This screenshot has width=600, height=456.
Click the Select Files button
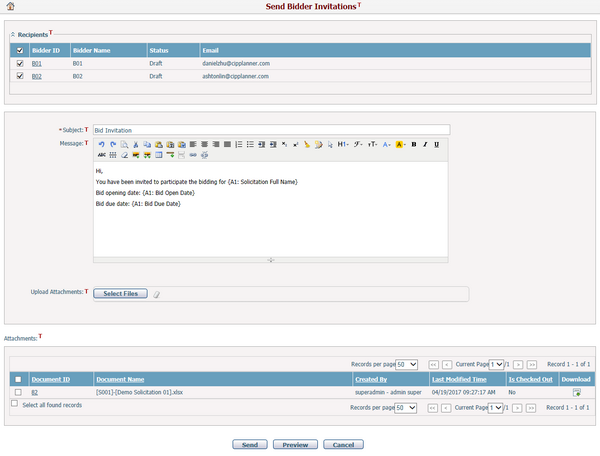coord(121,293)
